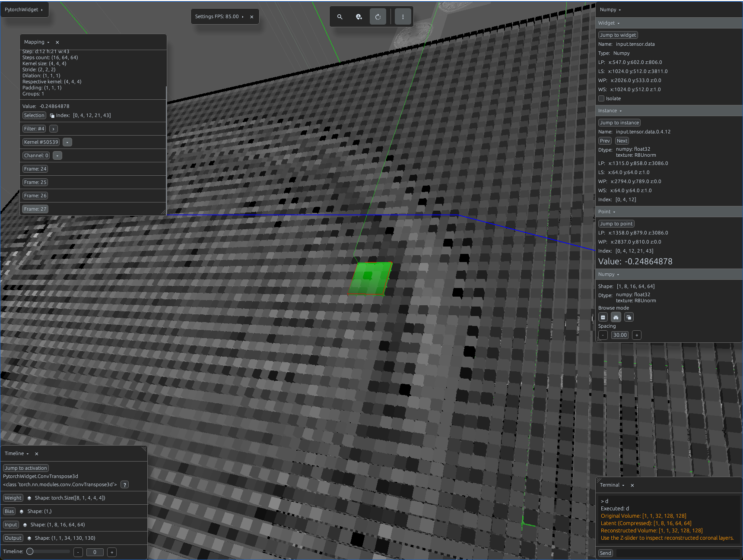This screenshot has height=560, width=743.
Task: Click the Jump to widget button
Action: coord(618,35)
